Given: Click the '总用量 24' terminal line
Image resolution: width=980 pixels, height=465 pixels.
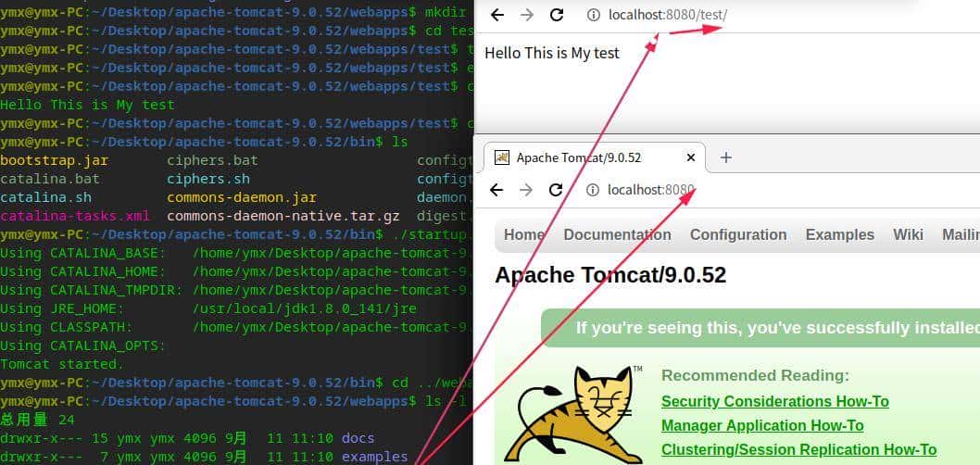Looking at the screenshot, I should 37,420.
